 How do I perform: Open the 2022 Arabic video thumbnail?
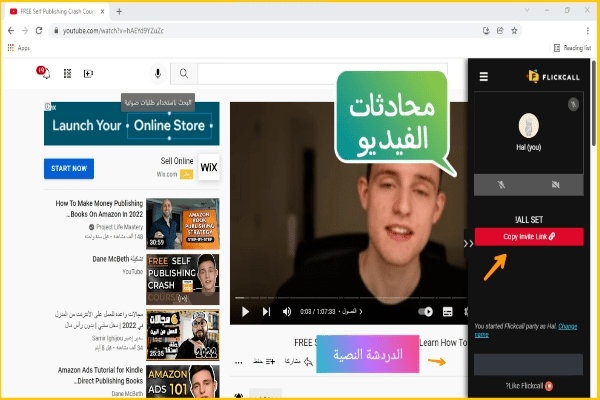pyautogui.click(x=183, y=335)
